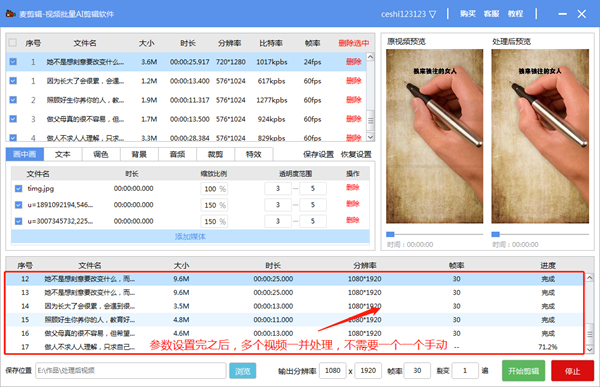The width and height of the screenshot is (600, 387).
Task: Click the blue 浏览 browse button
Action: (x=243, y=371)
